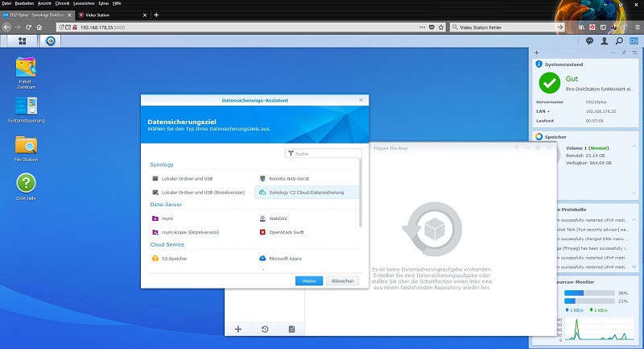Click the 38% resource usage bar
The height and width of the screenshot is (349, 644).
click(x=589, y=293)
